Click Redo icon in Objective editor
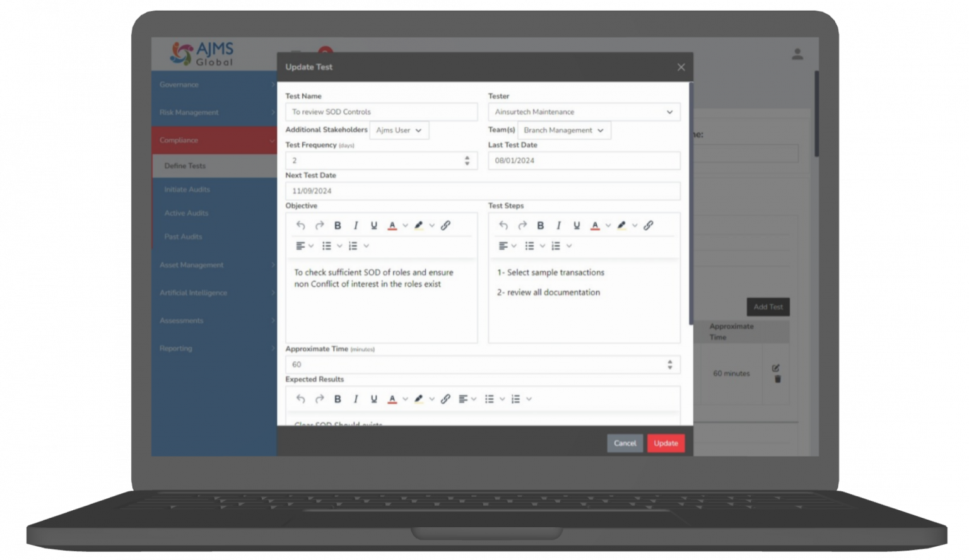This screenshot has height=560, width=969. tap(319, 226)
